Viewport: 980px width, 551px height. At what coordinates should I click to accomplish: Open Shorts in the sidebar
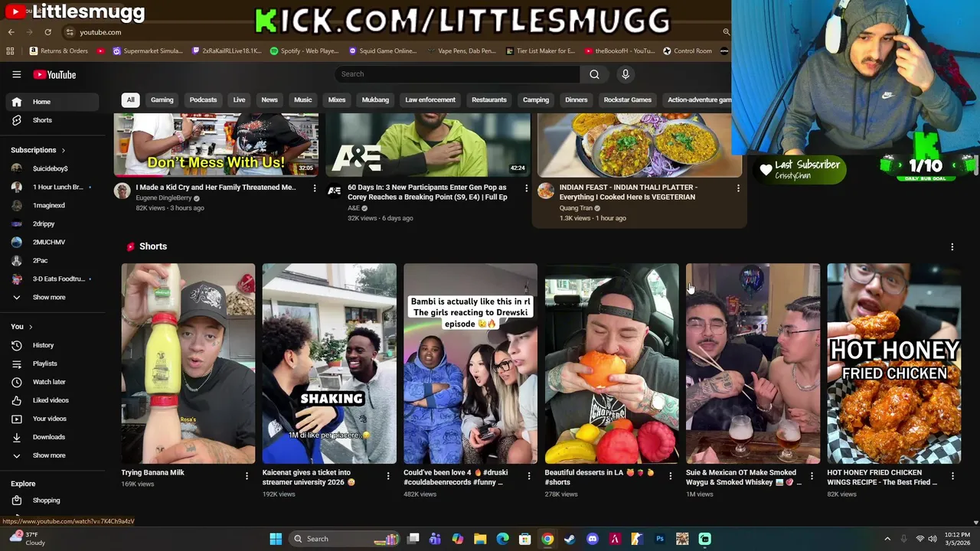pos(52,120)
